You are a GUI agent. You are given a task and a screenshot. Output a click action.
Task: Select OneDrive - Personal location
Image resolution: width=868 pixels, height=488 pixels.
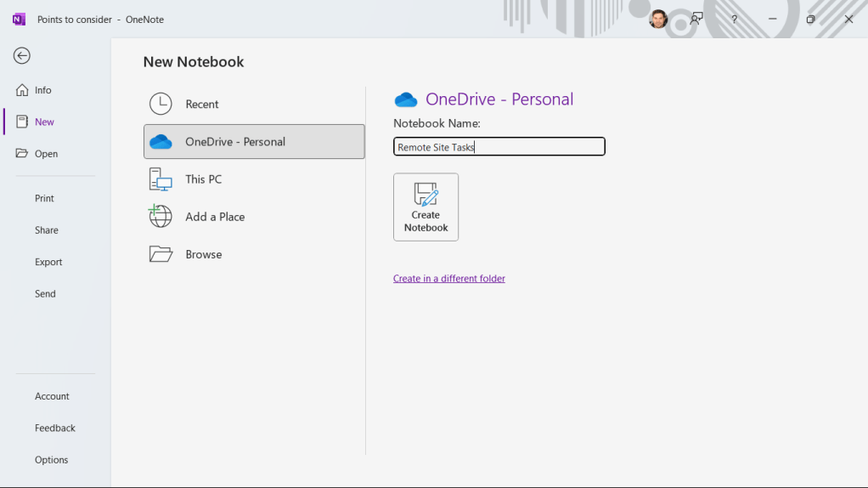(x=254, y=142)
